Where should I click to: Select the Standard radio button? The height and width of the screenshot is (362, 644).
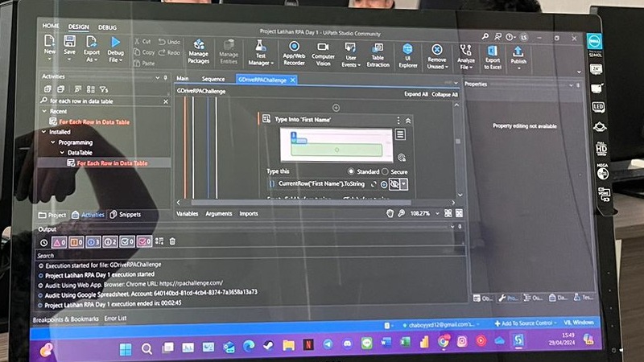[x=351, y=171]
